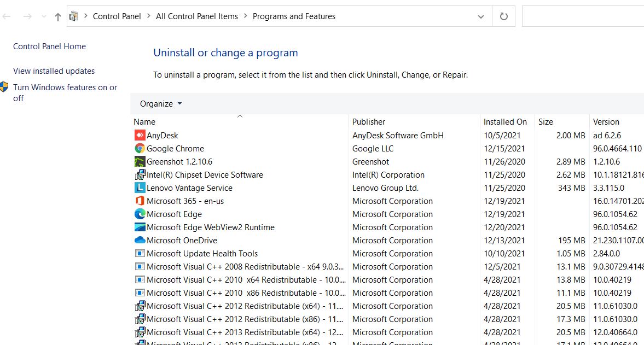Click version 2.84.0.0

pyautogui.click(x=606, y=254)
